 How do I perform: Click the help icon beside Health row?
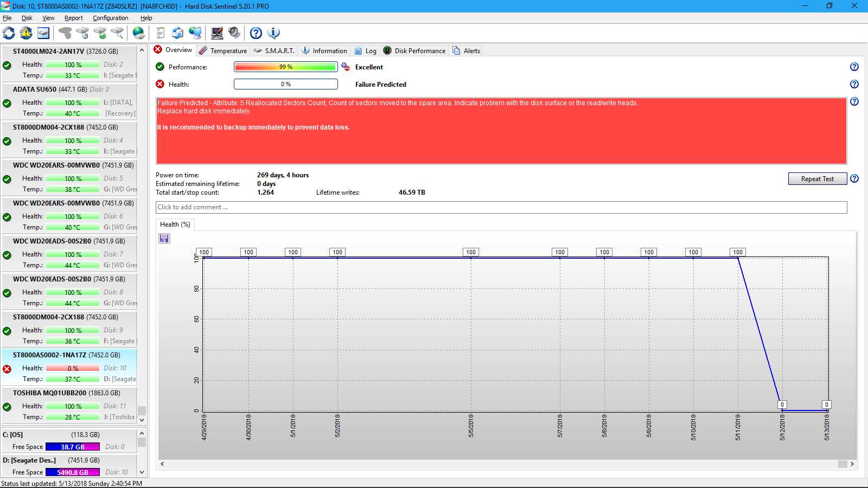(x=854, y=84)
